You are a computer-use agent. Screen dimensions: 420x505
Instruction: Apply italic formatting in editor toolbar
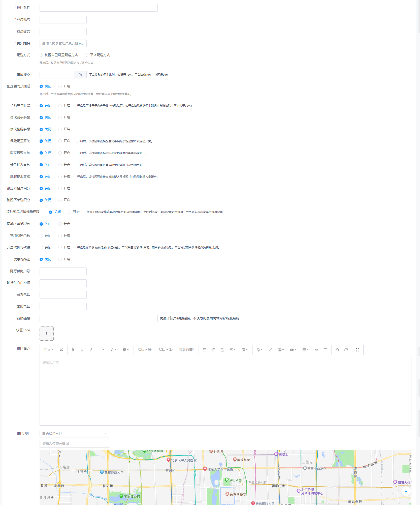(91, 350)
